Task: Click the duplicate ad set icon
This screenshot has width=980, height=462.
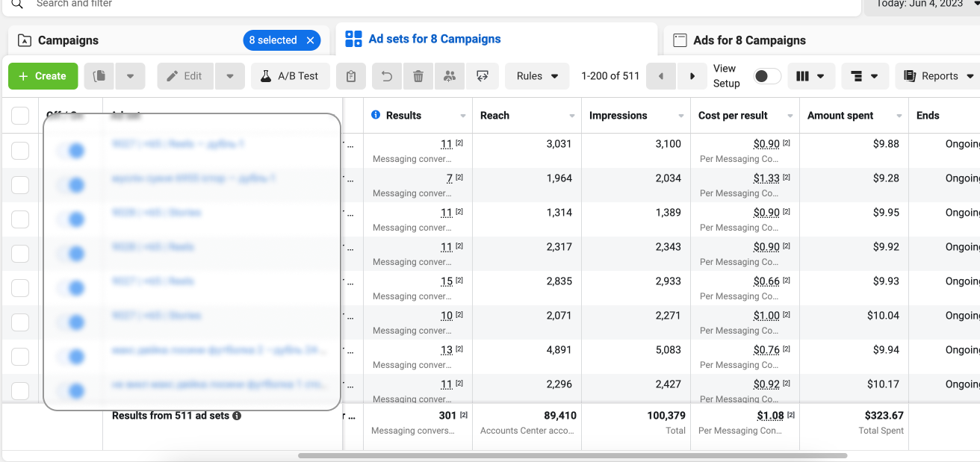Action: pos(99,76)
